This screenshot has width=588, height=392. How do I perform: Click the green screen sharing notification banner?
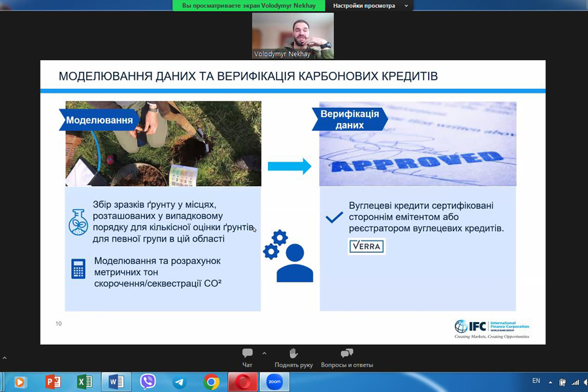tap(248, 6)
